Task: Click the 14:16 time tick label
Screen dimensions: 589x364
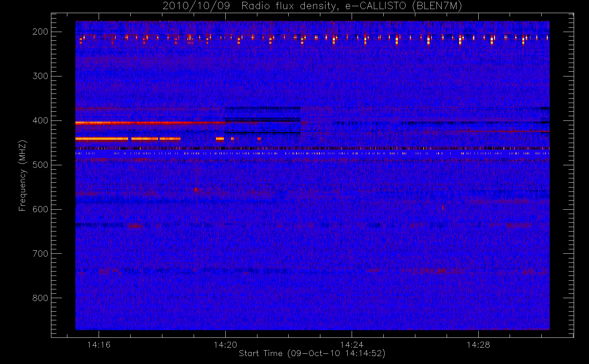Action: (x=99, y=345)
